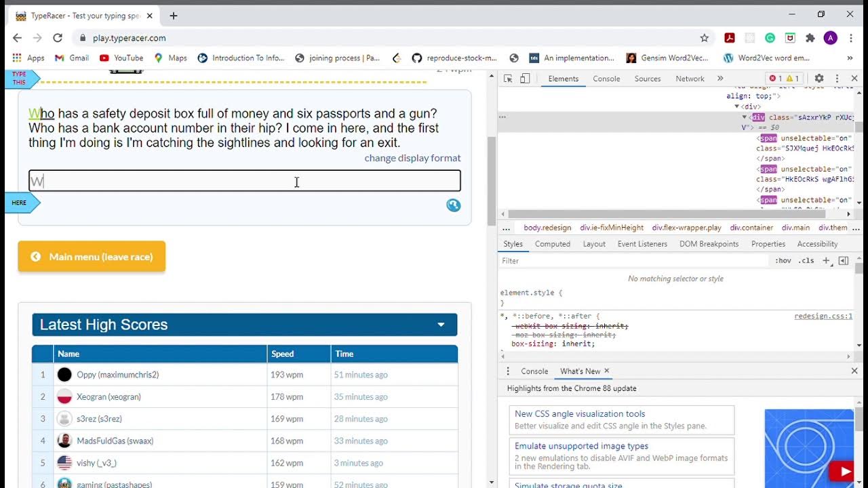
Task: Reload the TypeRacer page
Action: (58, 38)
